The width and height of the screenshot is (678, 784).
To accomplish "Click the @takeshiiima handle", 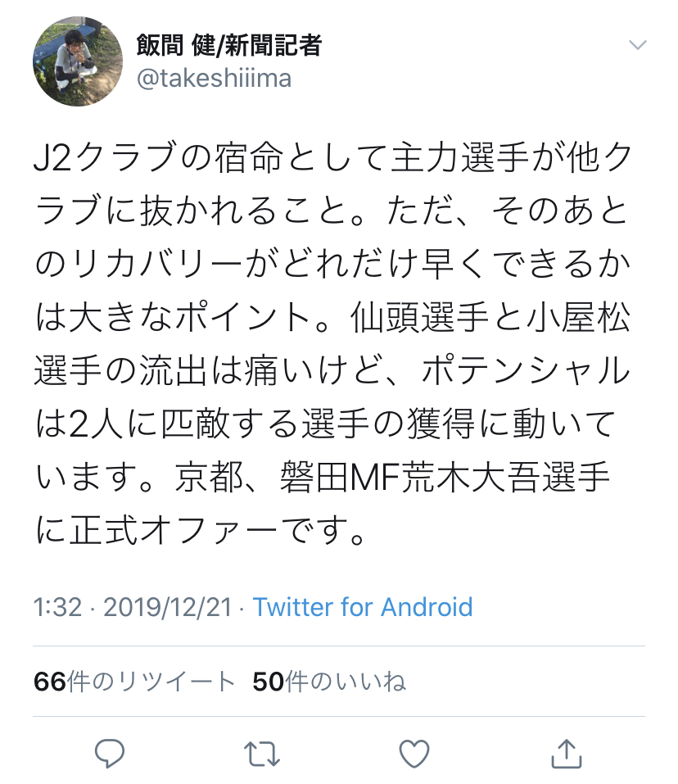I will [x=214, y=79].
